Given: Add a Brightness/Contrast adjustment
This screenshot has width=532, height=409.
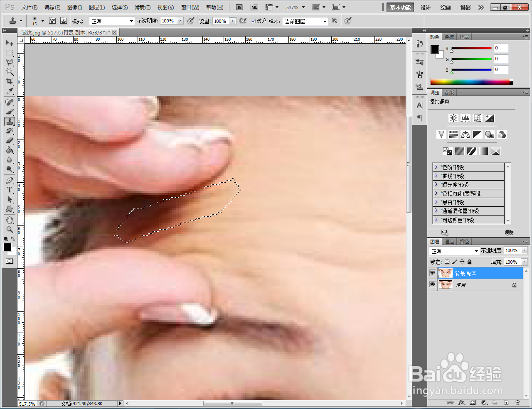Looking at the screenshot, I should tap(453, 118).
